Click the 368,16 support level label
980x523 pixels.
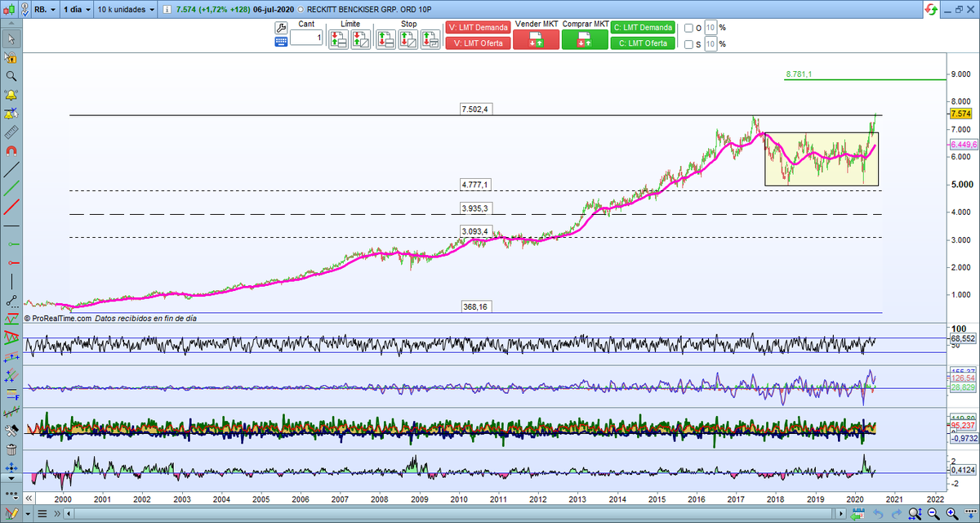pyautogui.click(x=474, y=306)
